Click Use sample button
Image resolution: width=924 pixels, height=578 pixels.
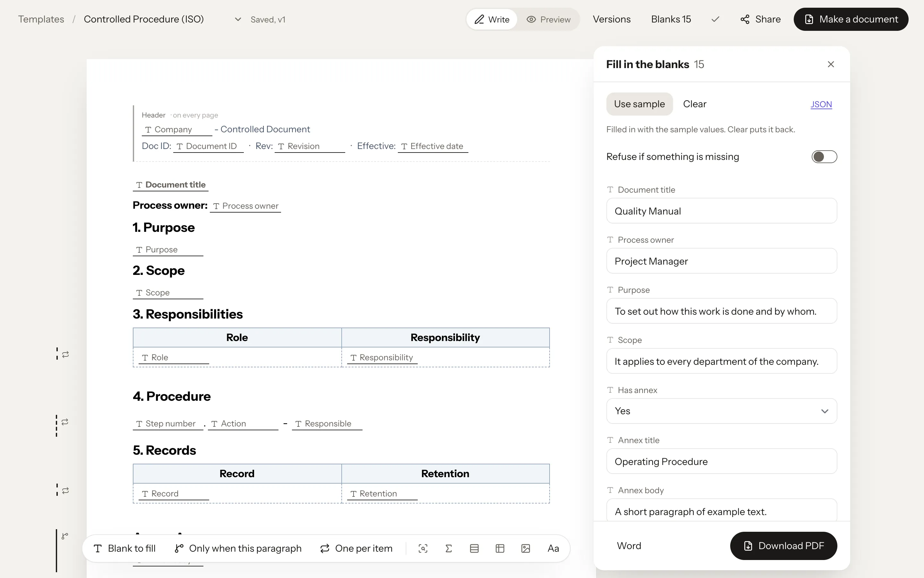click(639, 104)
